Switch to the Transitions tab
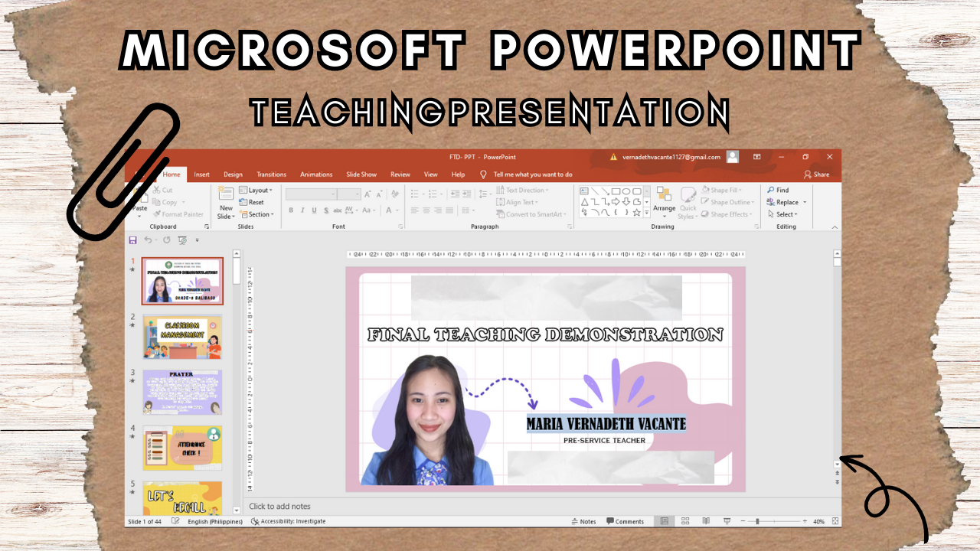Image resolution: width=980 pixels, height=551 pixels. point(271,174)
